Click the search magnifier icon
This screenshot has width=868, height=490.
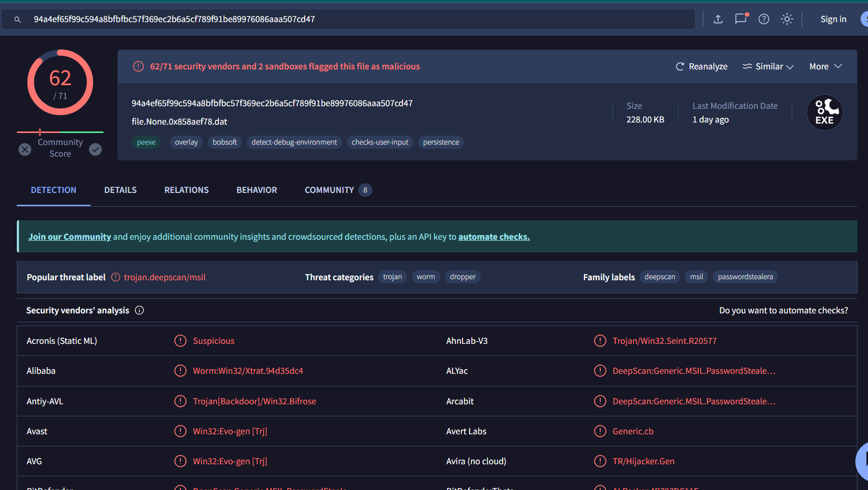(x=17, y=19)
